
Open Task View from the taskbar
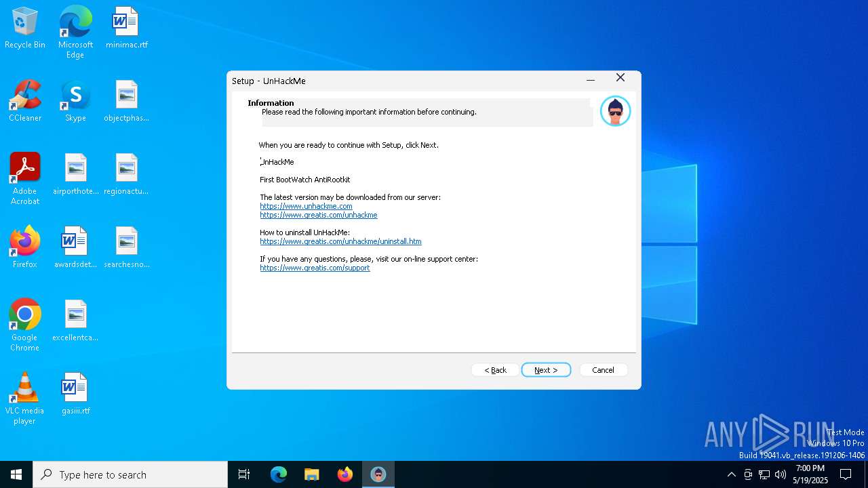(x=244, y=474)
